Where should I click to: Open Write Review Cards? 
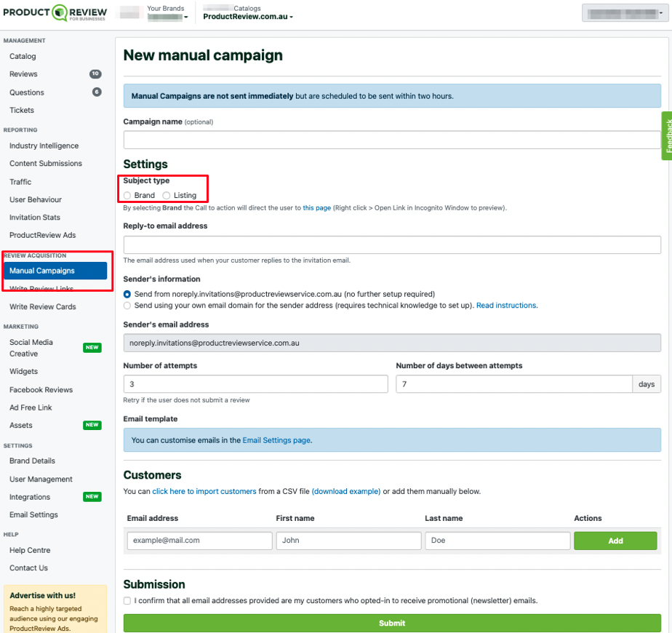pos(42,306)
